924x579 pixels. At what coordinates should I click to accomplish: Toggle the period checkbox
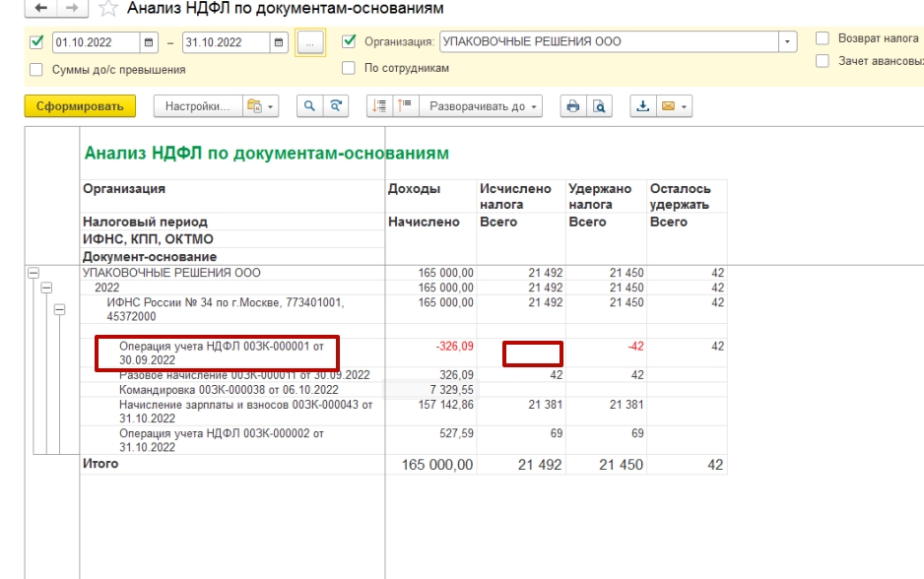[36, 42]
